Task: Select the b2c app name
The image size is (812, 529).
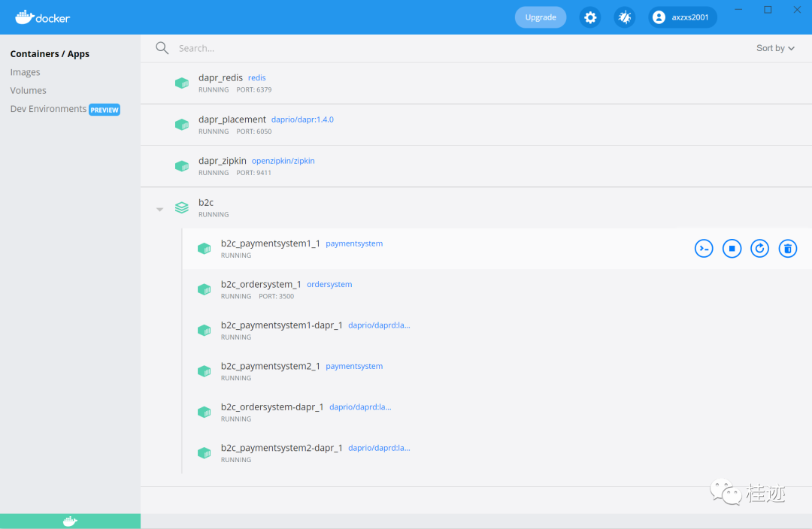Action: [205, 202]
